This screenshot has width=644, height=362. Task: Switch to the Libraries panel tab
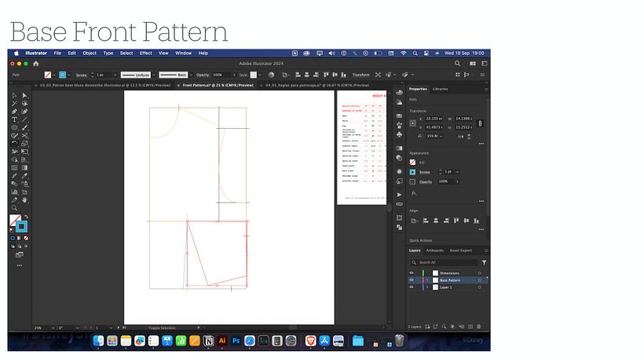coord(440,89)
